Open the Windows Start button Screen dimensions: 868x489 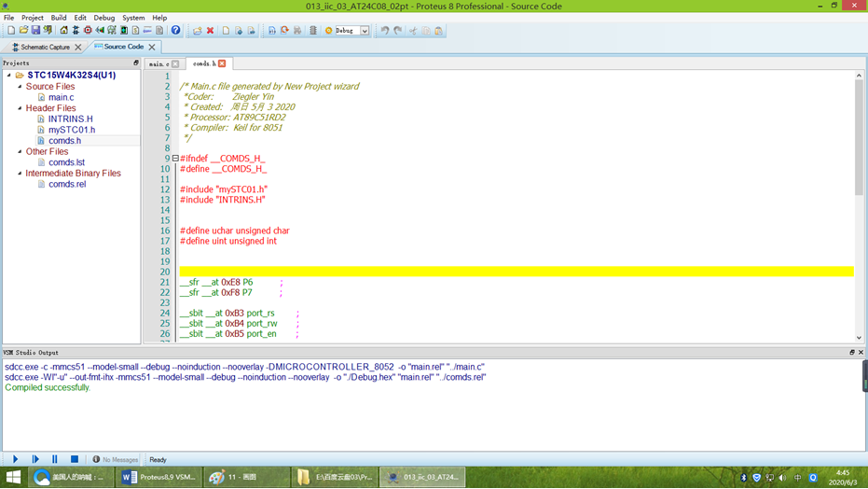(13, 477)
